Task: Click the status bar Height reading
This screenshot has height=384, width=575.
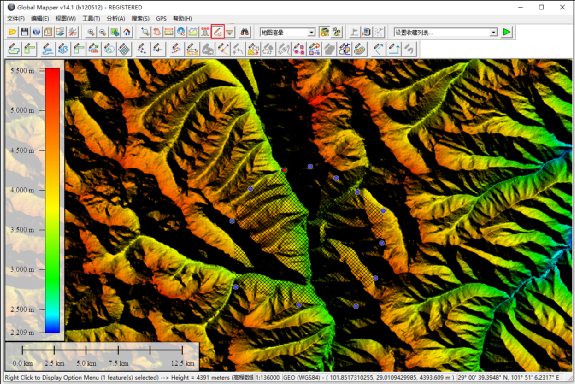Action: [201, 377]
